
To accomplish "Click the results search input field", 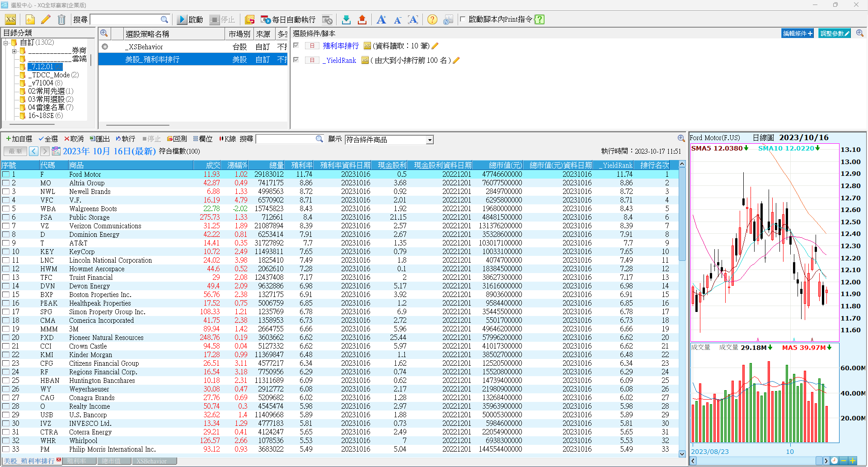I will click(x=286, y=139).
